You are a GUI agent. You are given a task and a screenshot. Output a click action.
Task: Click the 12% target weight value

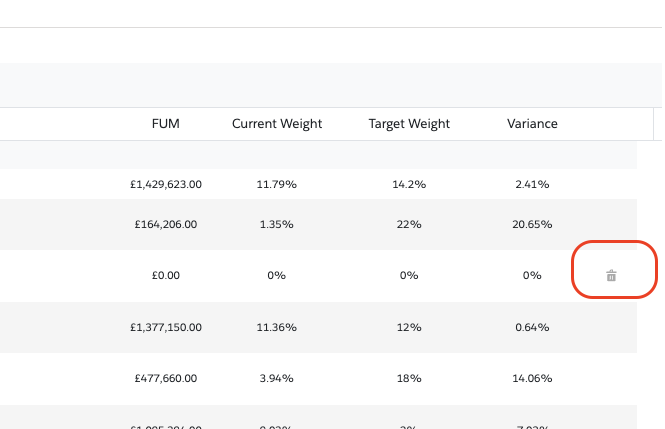pyautogui.click(x=409, y=327)
